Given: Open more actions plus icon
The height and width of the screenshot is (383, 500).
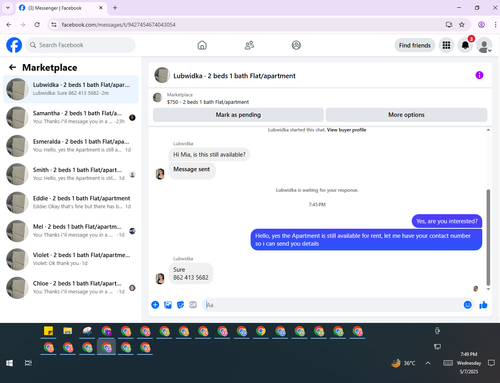Looking at the screenshot, I should click(155, 305).
